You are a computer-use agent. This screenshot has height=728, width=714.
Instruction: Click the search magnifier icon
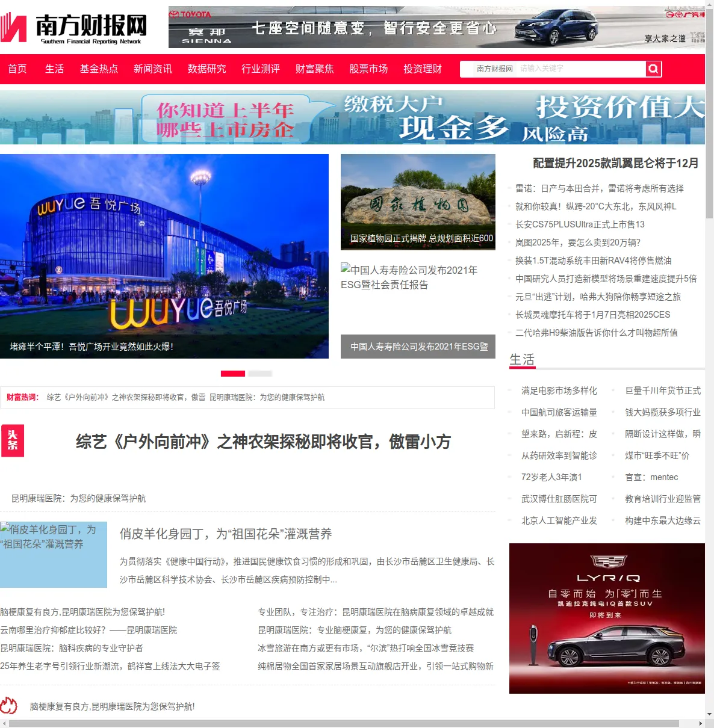pyautogui.click(x=653, y=69)
